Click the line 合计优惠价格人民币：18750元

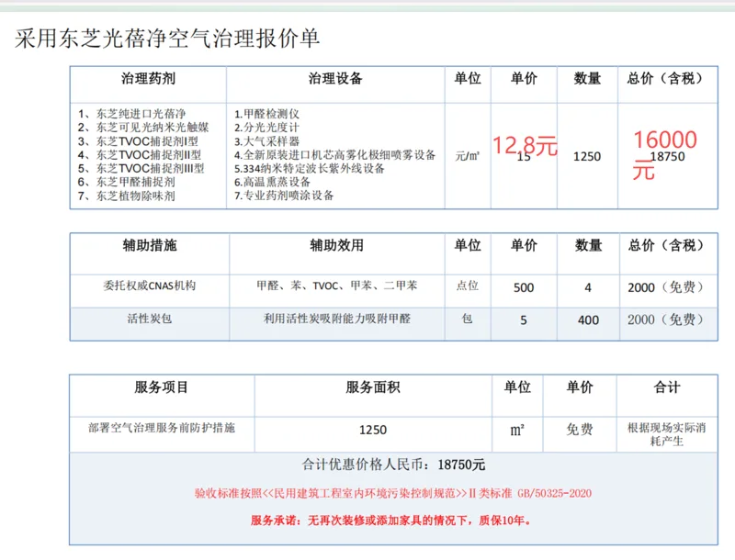[x=393, y=465]
